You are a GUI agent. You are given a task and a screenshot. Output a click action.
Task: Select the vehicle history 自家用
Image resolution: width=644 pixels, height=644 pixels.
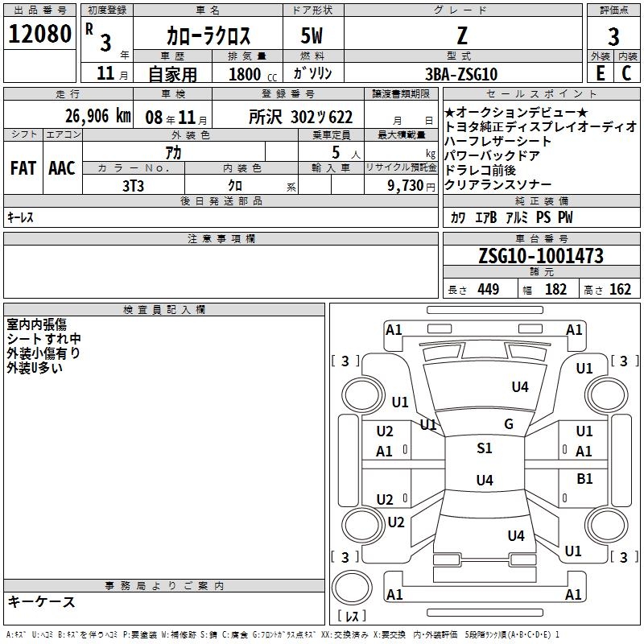pyautogui.click(x=172, y=74)
